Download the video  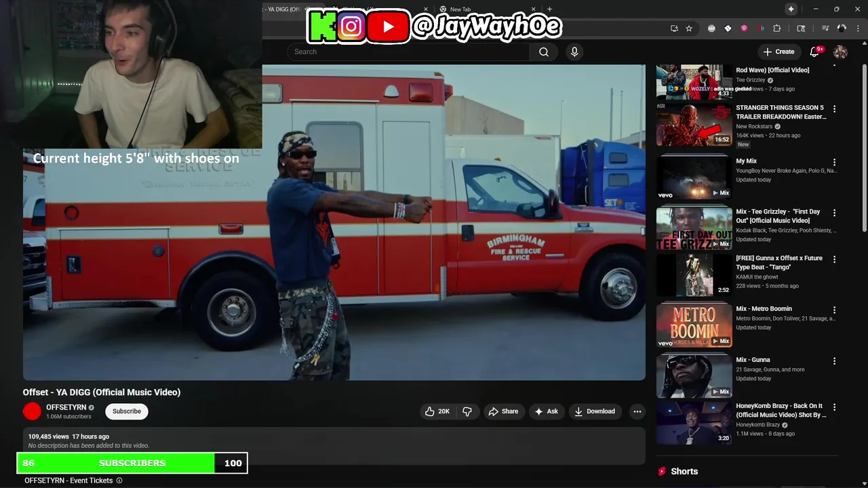pyautogui.click(x=595, y=411)
